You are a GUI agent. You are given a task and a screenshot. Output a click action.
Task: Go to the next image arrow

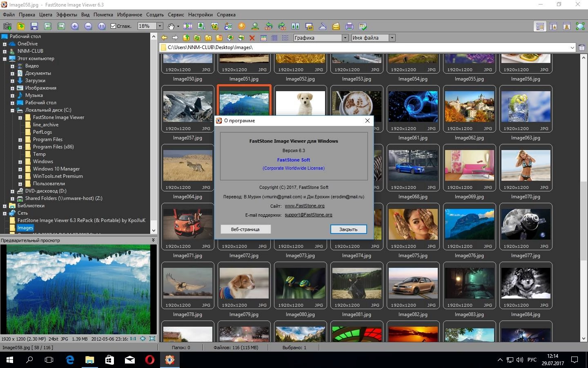click(61, 26)
